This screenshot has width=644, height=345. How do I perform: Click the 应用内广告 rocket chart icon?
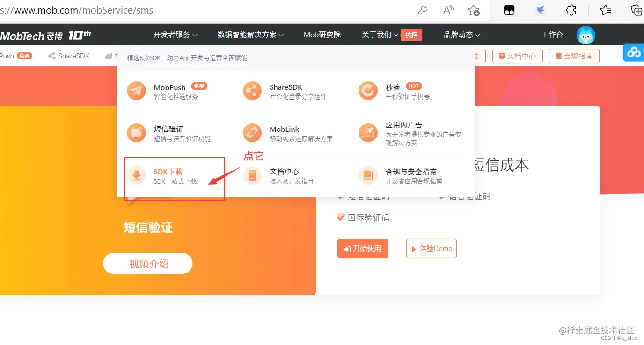click(x=368, y=133)
